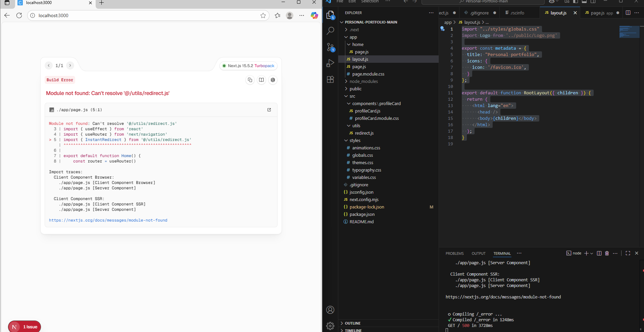Open redirect.js in the explorer tree
The width and height of the screenshot is (644, 332).
coord(364,133)
